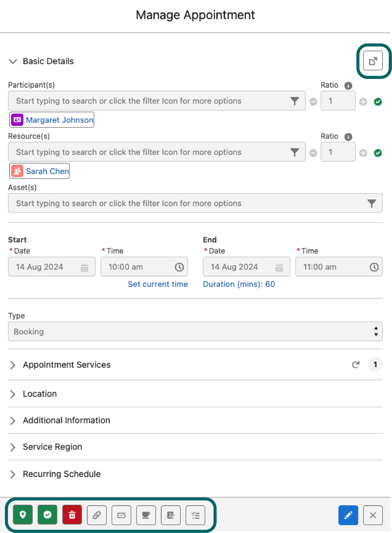392x533 pixels.
Task: Click the checklist icon in bottom toolbar
Action: (x=195, y=515)
